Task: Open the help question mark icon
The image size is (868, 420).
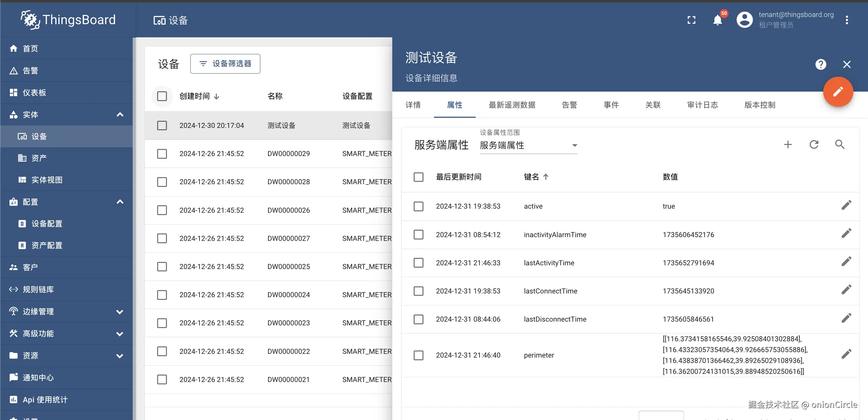Action: click(820, 64)
